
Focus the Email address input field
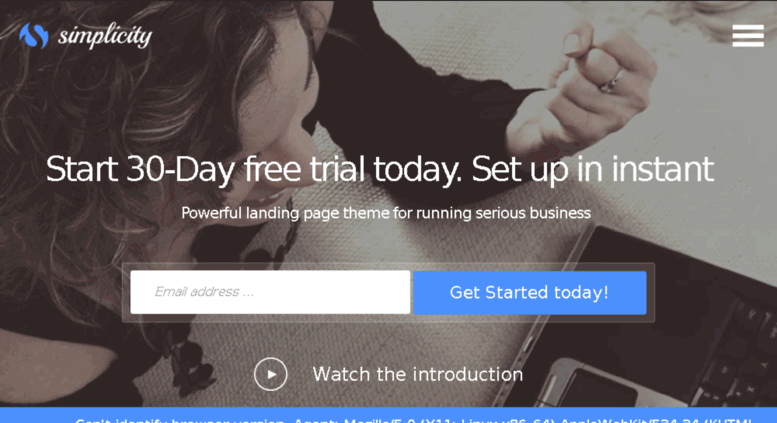point(270,292)
